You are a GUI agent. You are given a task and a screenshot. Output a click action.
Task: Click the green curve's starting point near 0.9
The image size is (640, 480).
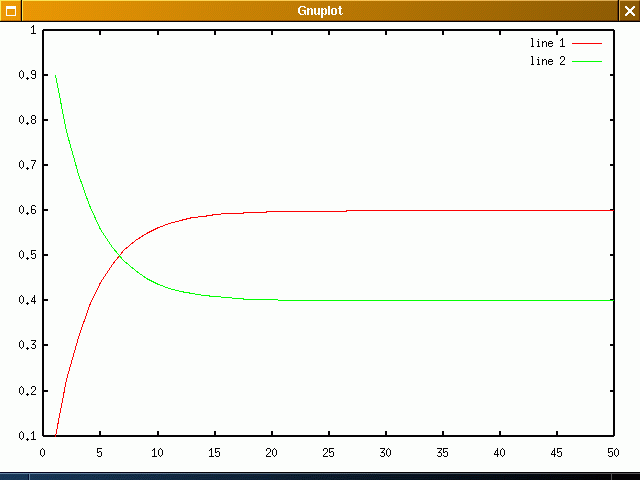(55, 76)
